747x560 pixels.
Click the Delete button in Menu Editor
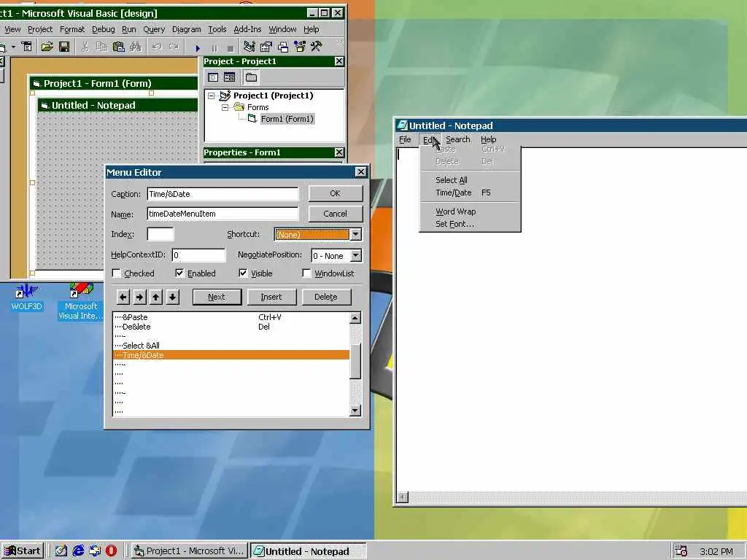point(326,297)
